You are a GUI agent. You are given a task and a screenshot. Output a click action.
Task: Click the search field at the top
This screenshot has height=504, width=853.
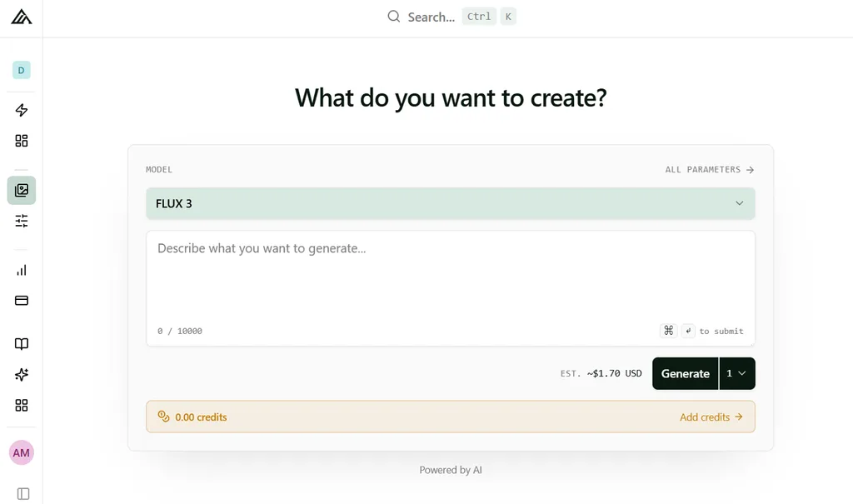click(451, 17)
